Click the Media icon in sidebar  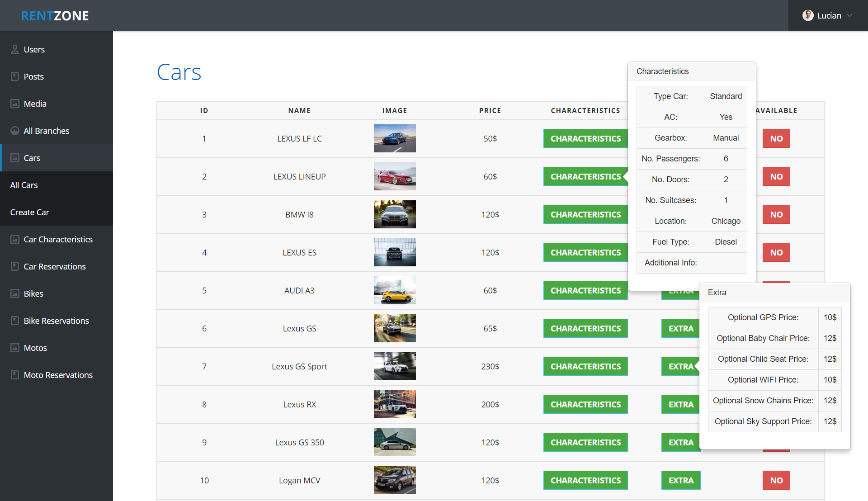coord(15,104)
